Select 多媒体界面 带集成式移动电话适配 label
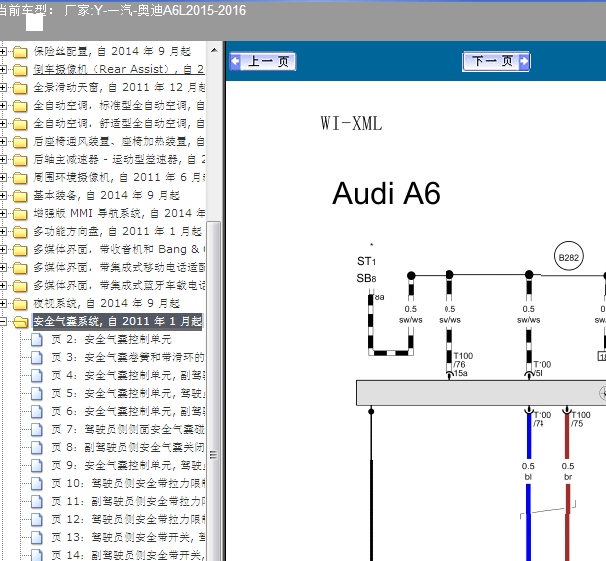The height and width of the screenshot is (561, 606). 119,267
